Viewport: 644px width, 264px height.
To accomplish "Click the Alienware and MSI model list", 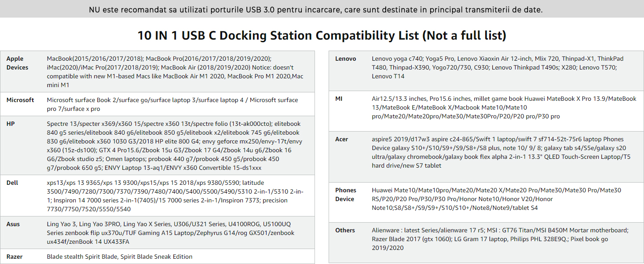I will coord(500,239).
